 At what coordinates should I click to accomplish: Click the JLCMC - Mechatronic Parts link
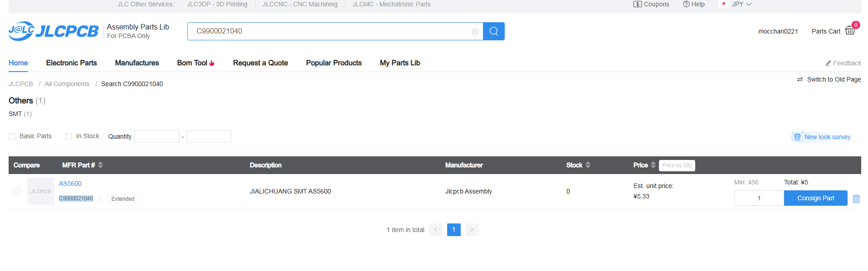[x=391, y=4]
